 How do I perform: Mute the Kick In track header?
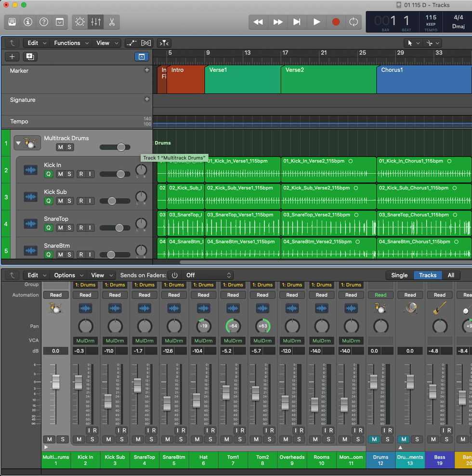click(59, 174)
